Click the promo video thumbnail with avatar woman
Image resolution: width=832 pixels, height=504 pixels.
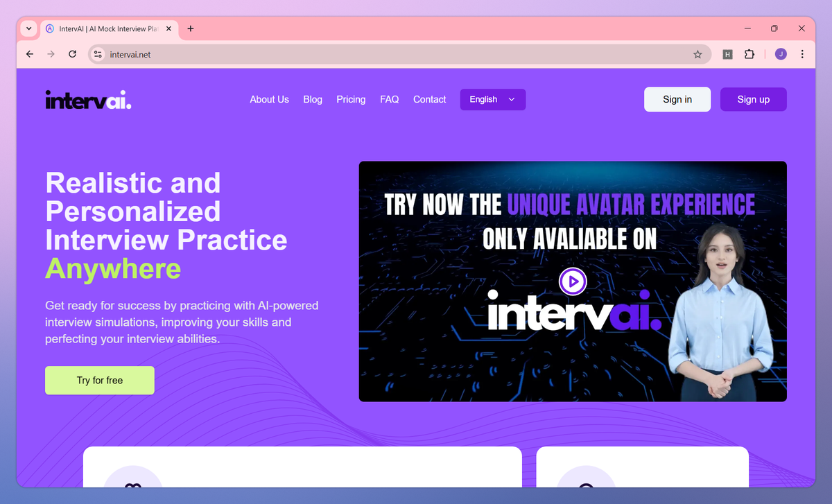click(x=573, y=281)
